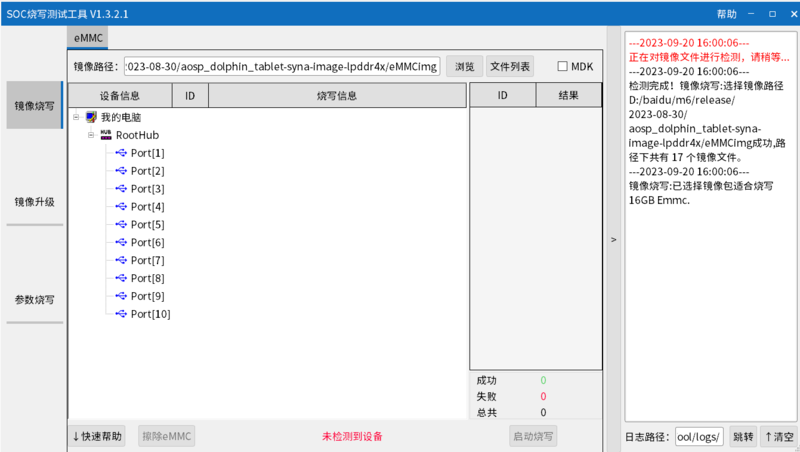This screenshot has width=800, height=452.
Task: Click the 镜像路径 input field
Action: pyautogui.click(x=282, y=66)
